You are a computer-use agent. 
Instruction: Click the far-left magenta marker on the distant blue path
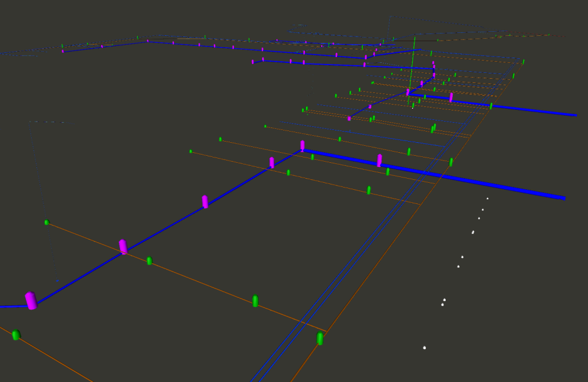[63, 51]
